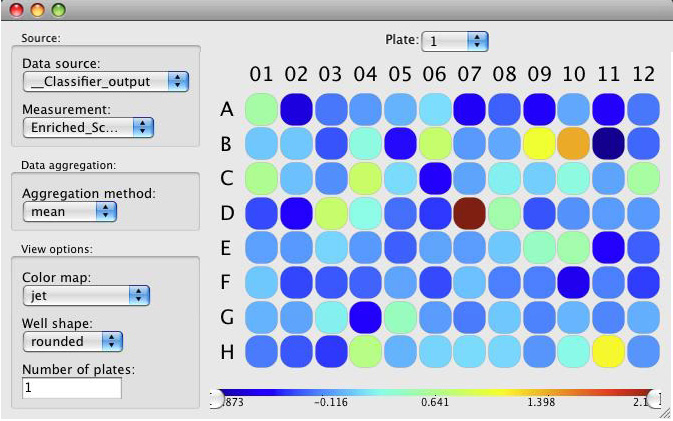The height and width of the screenshot is (421, 673).
Task: Click the light green well A01
Action: (x=262, y=108)
